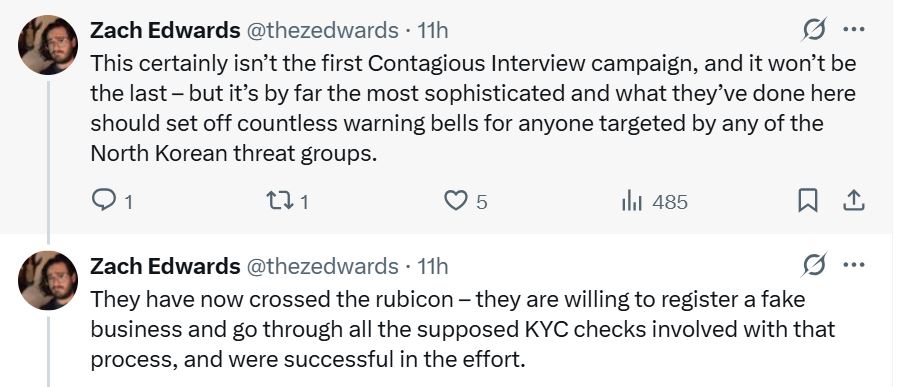Open Zach Edwards avatar in second tweet
Screen dimensions: 899x387
48,280
